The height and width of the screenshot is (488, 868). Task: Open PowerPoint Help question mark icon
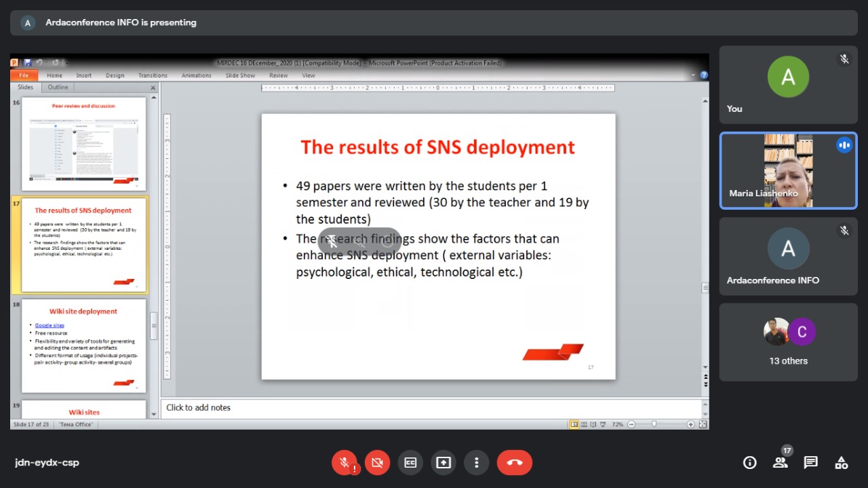pyautogui.click(x=704, y=75)
